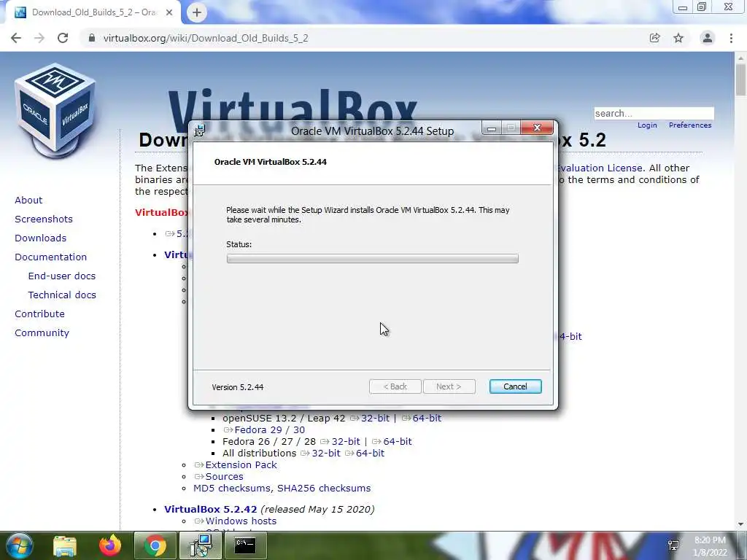Open the Chrome profile avatar icon
Screen dimensions: 747x560
point(708,38)
